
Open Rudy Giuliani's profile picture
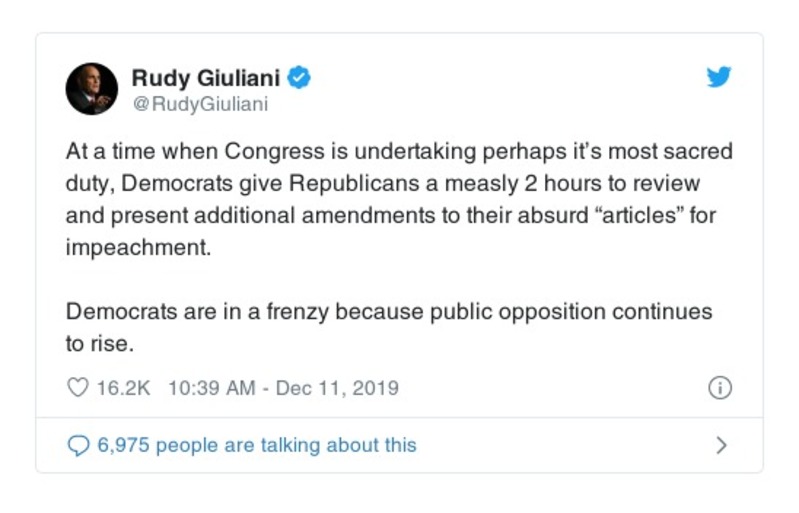point(92,89)
